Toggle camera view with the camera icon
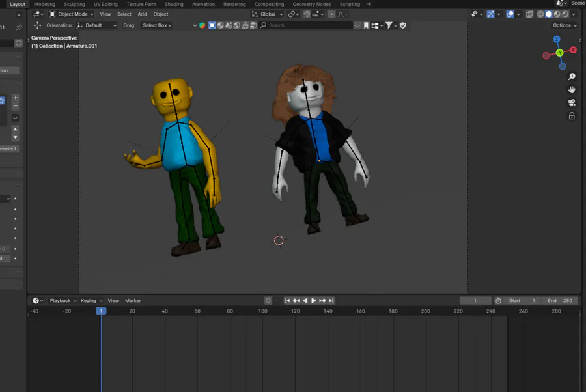 click(572, 103)
